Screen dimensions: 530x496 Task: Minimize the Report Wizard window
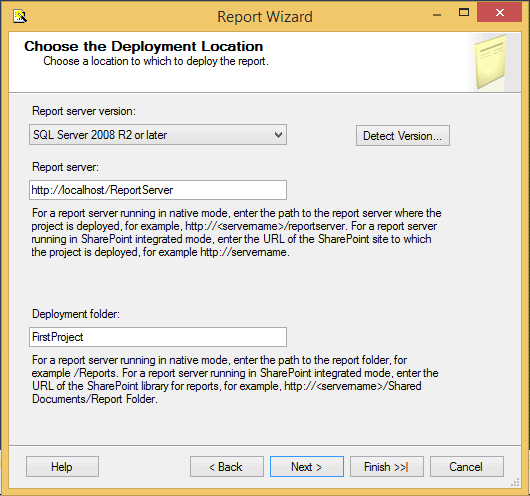tap(437, 15)
